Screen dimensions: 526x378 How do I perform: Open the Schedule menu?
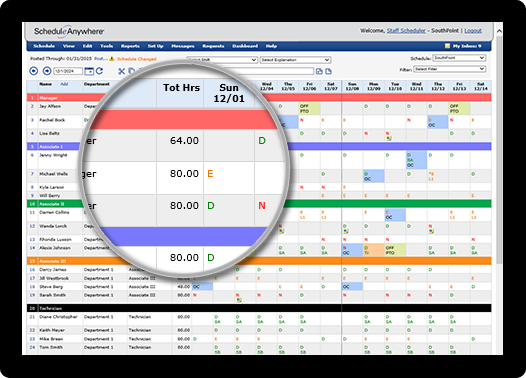pos(44,46)
